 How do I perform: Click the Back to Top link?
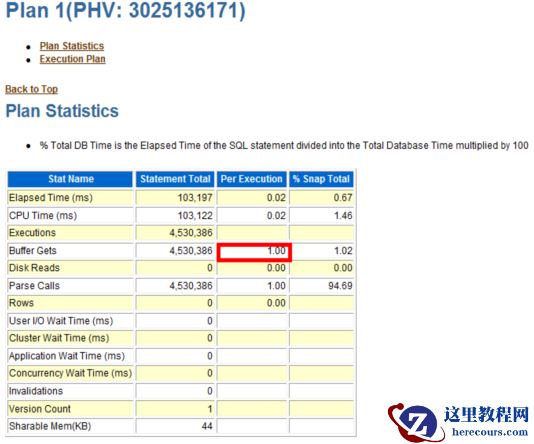point(31,89)
